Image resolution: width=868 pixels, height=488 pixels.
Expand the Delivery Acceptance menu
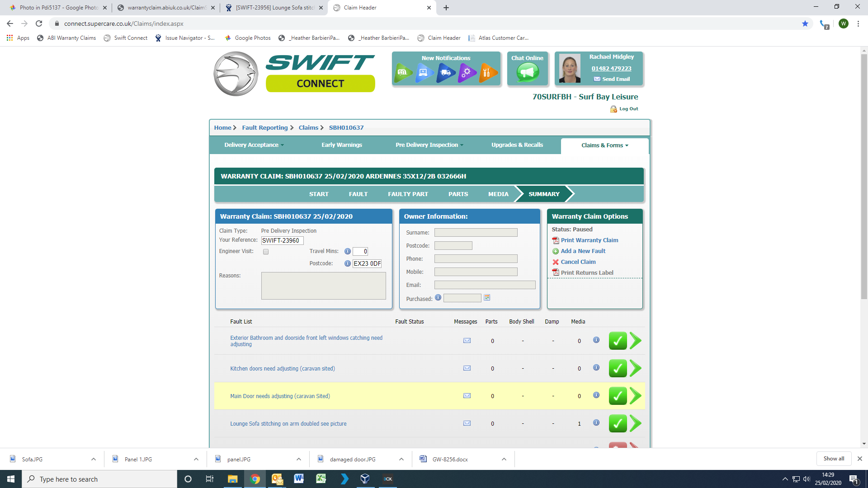point(254,145)
